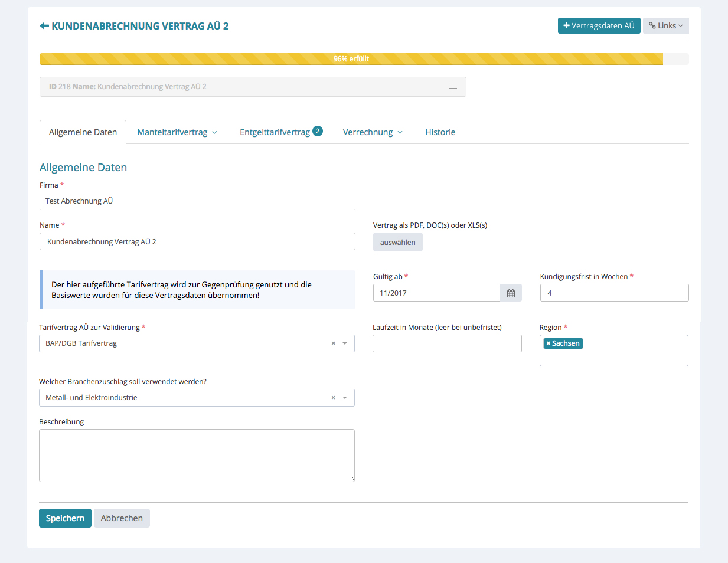728x563 pixels.
Task: Open the calendar picker for Gültig ab
Action: coord(511,293)
